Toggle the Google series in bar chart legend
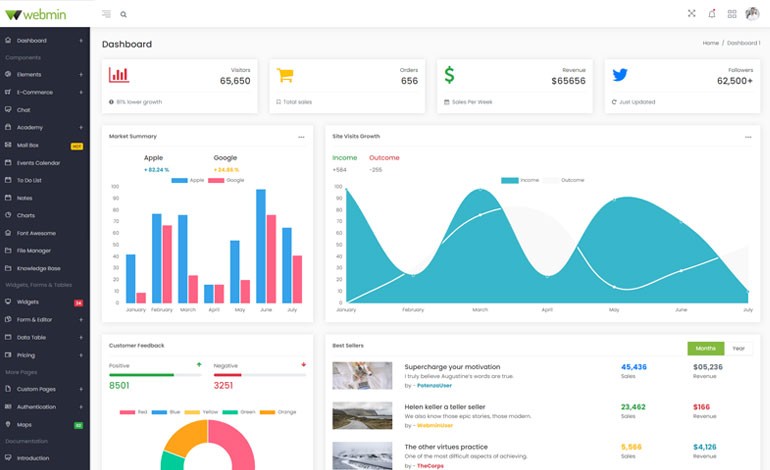The height and width of the screenshot is (470, 770). 226,180
